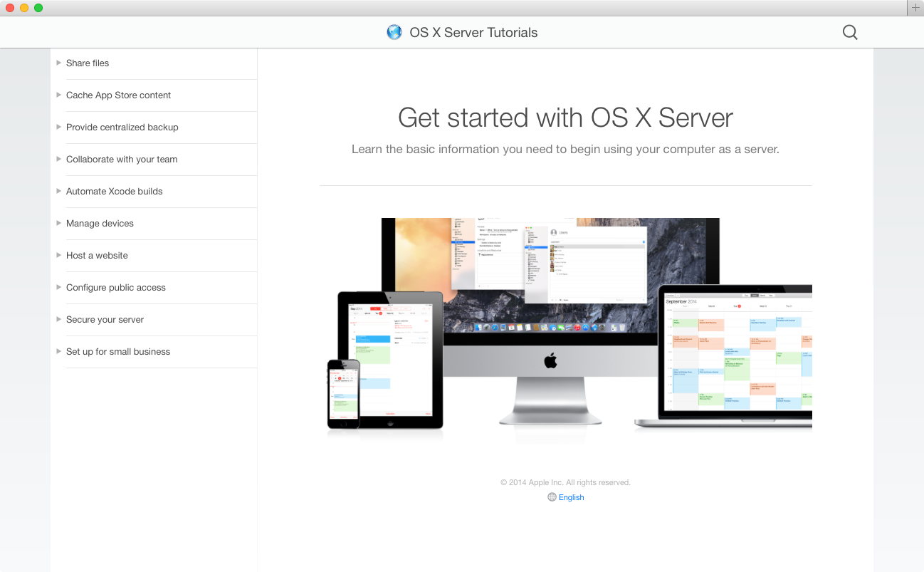Click the green fullscreen window button

[x=38, y=8]
